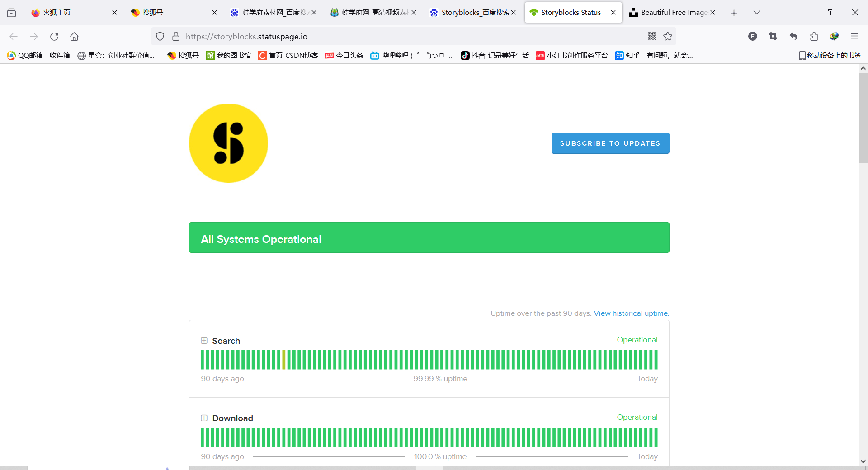Expand the Search component group
Image resolution: width=868 pixels, height=470 pixels.
coord(204,341)
